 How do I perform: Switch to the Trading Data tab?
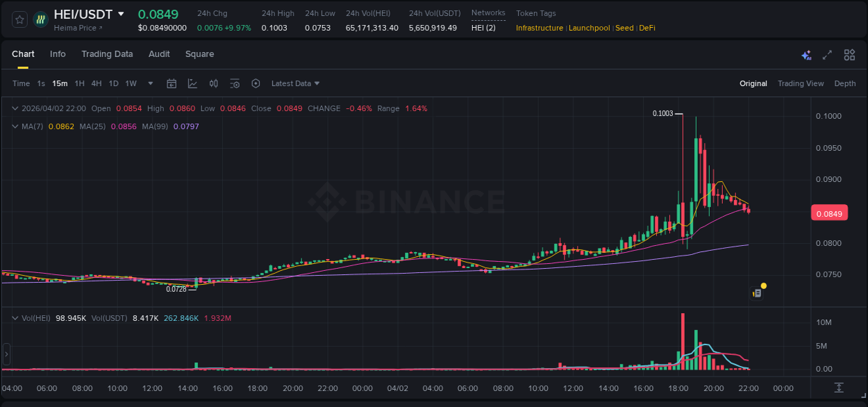[107, 53]
